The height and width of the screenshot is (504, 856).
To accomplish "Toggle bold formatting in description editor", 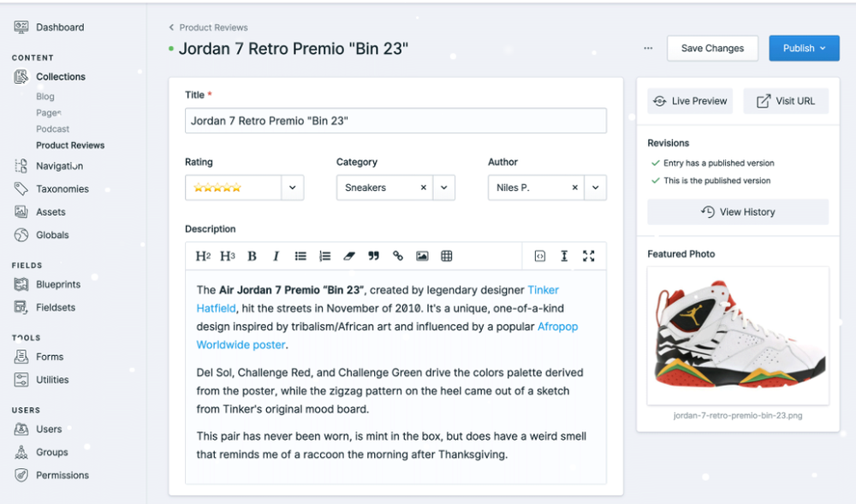I will pos(252,256).
